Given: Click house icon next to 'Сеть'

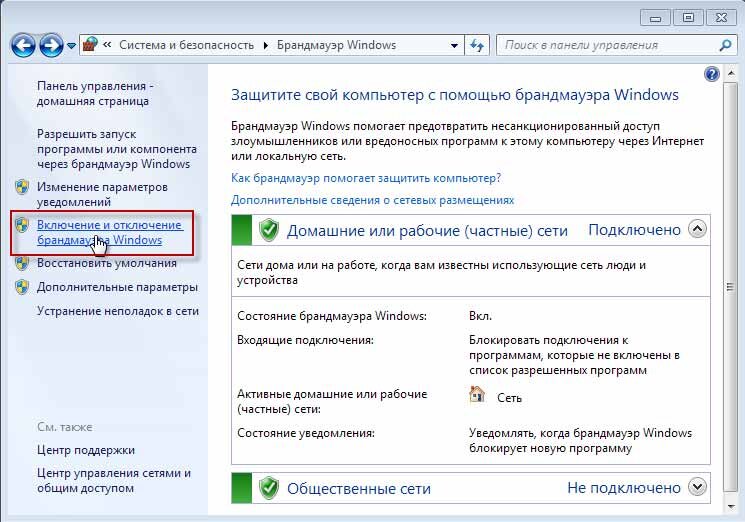Looking at the screenshot, I should (477, 395).
